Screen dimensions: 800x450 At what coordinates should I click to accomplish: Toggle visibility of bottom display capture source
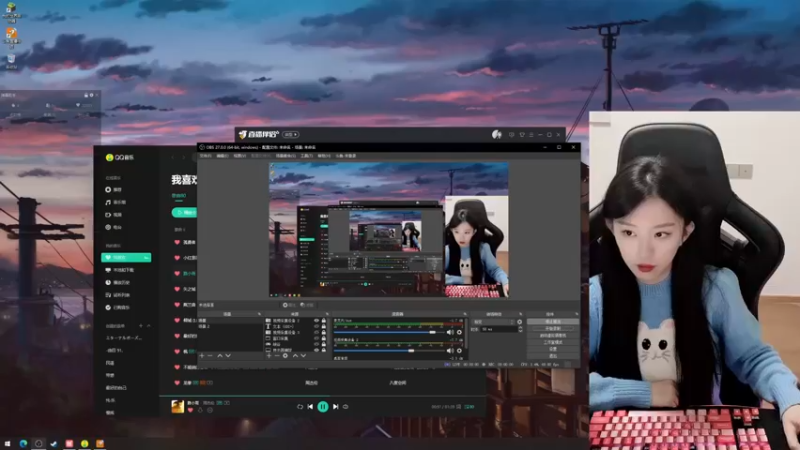point(316,350)
